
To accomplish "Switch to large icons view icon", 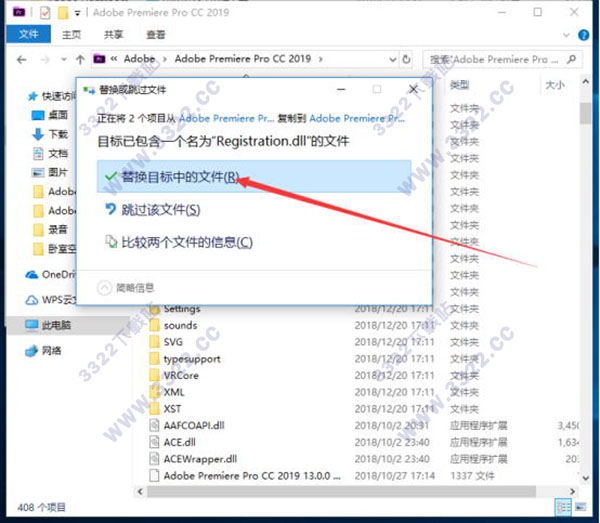I will click(x=581, y=508).
